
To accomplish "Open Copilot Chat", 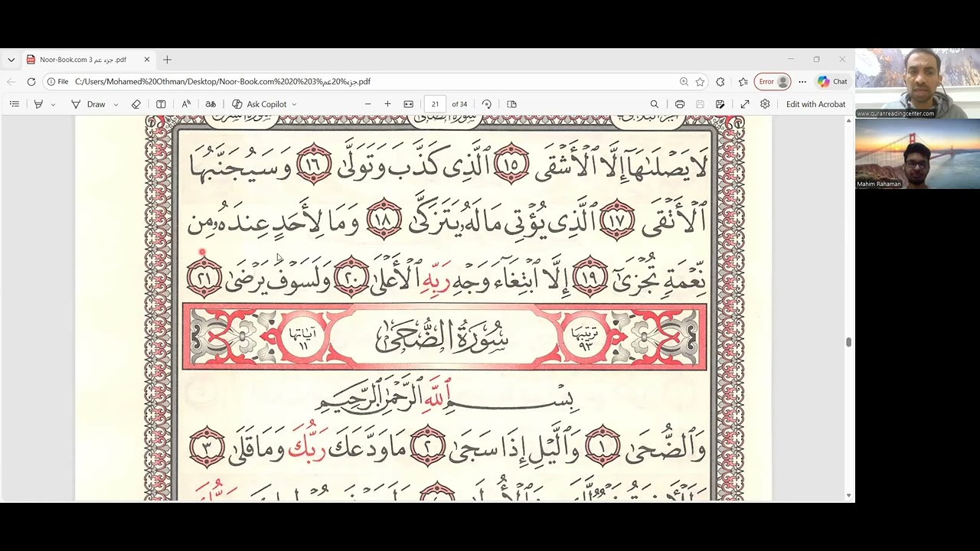I will coord(832,81).
